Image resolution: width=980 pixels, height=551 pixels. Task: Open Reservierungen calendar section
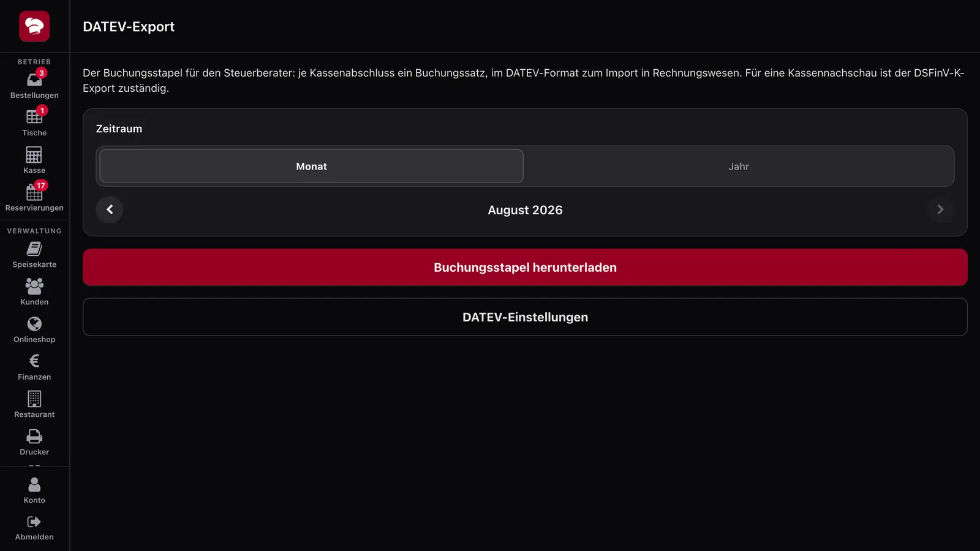point(34,198)
